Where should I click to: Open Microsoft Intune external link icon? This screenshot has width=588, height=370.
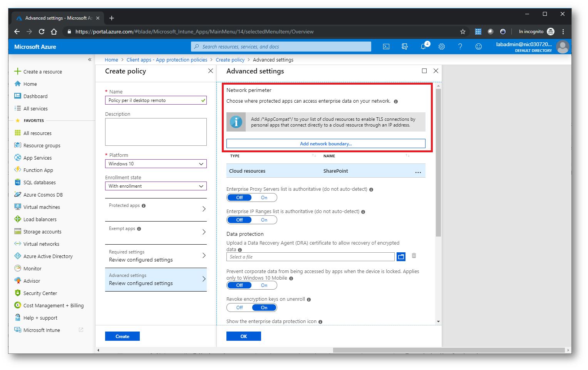(x=81, y=330)
